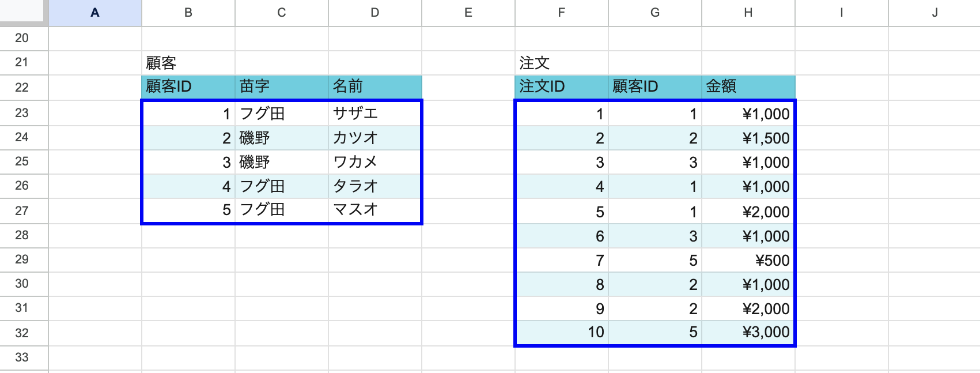
Task: Click the ¥3,000 amount cell
Action: 748,332
